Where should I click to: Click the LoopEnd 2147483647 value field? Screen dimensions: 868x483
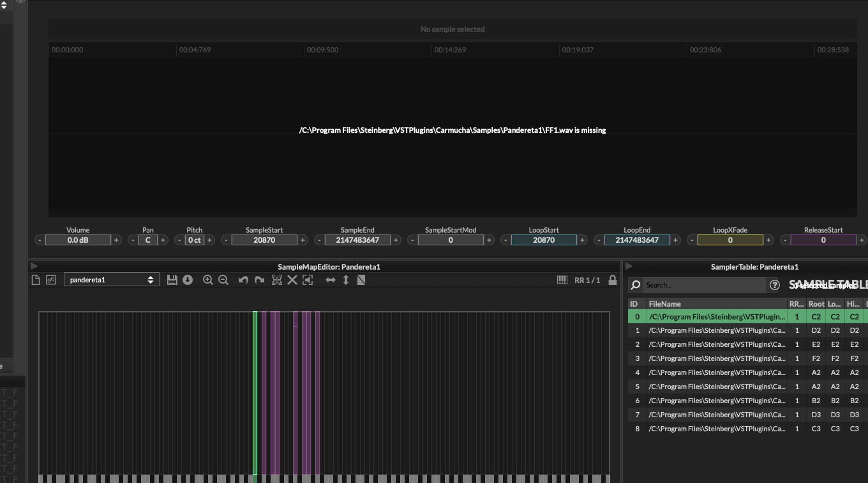637,240
